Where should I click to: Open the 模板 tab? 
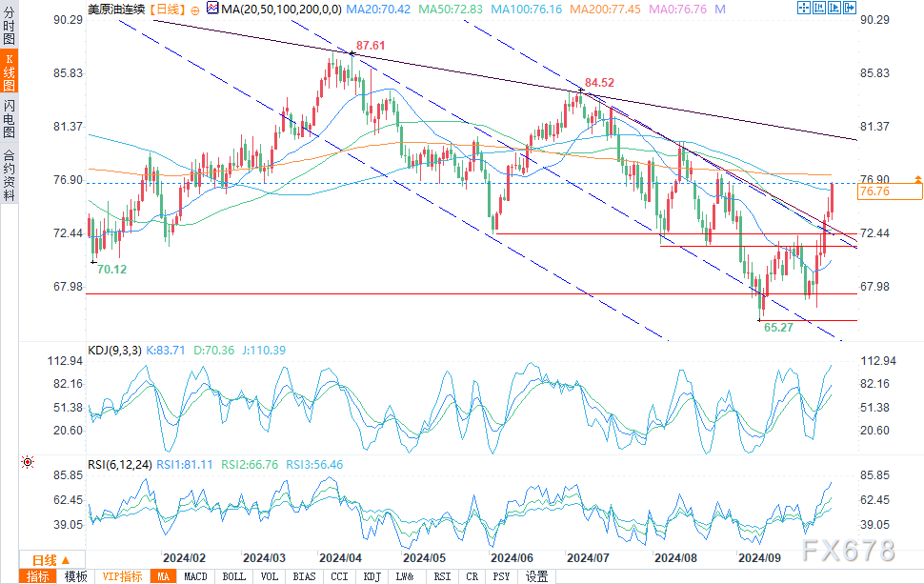coord(76,576)
